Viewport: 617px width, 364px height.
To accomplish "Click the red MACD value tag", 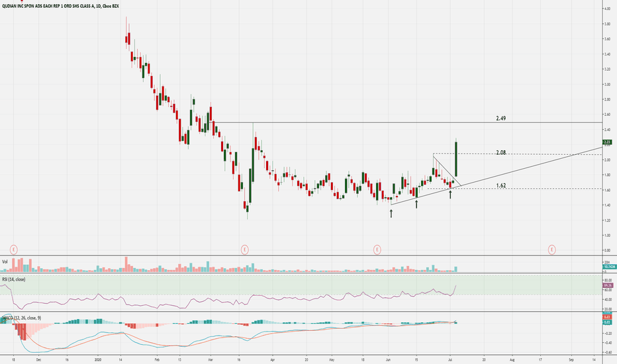I will [607, 317].
